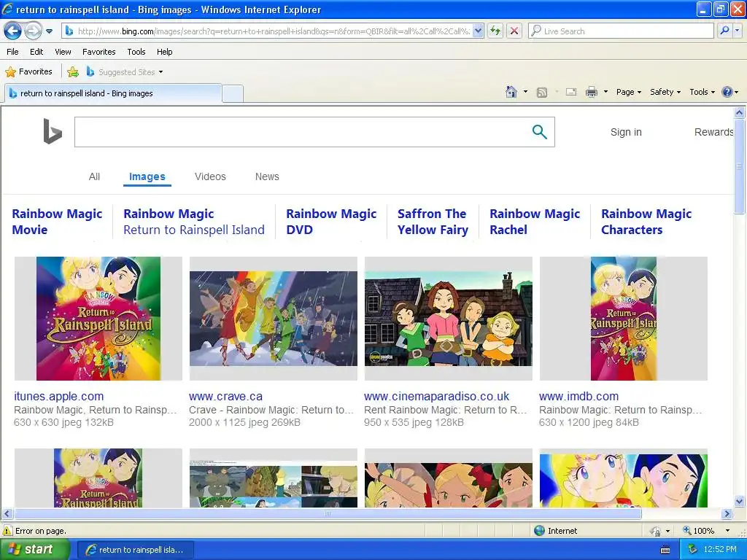
Task: Open the crave.ca fairies rainbow thumbnail
Action: click(x=274, y=319)
